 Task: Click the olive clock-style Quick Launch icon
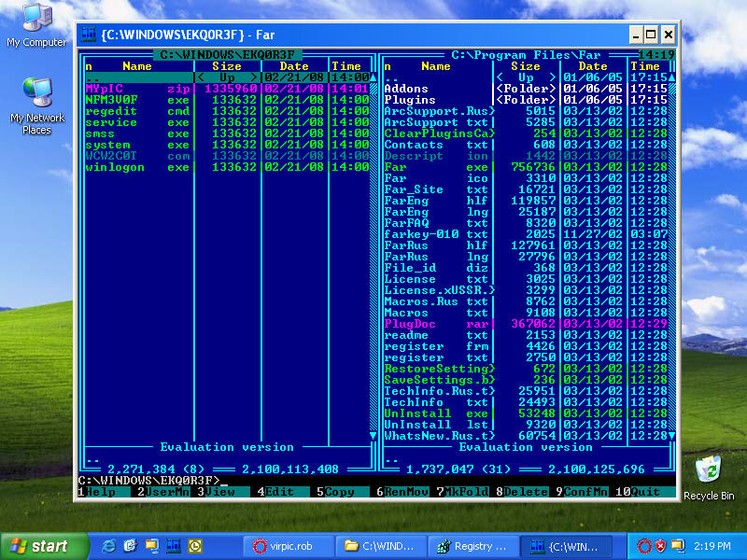pyautogui.click(x=195, y=546)
